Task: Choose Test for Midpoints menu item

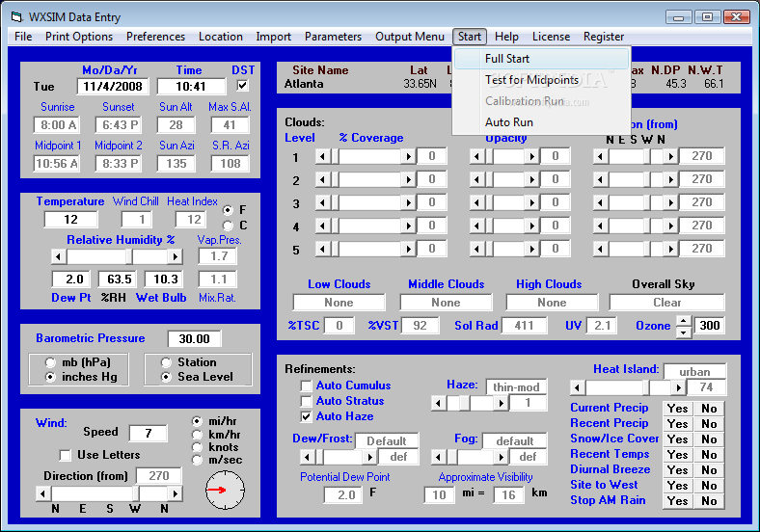Action: pyautogui.click(x=541, y=80)
